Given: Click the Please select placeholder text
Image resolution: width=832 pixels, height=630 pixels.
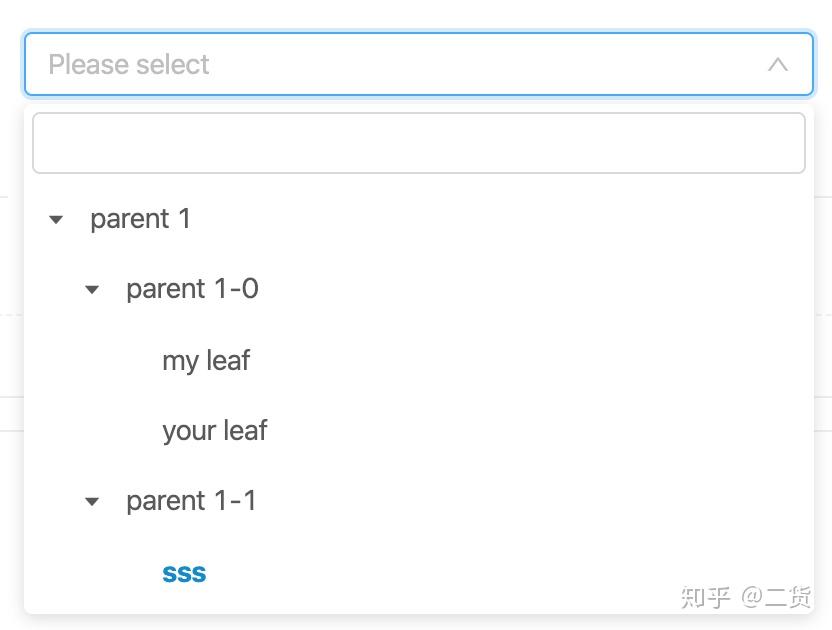Looking at the screenshot, I should coord(129,65).
